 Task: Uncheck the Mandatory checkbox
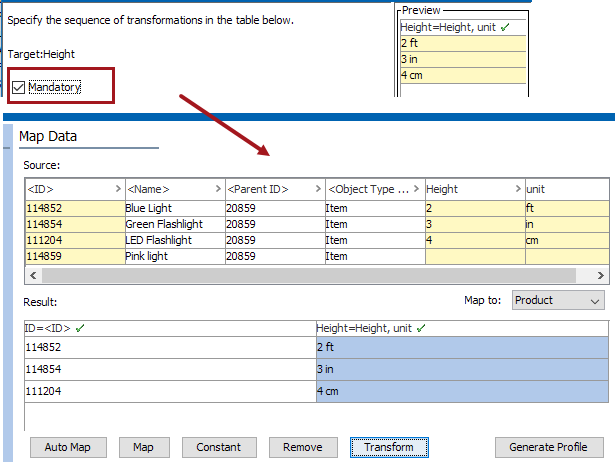tap(18, 87)
